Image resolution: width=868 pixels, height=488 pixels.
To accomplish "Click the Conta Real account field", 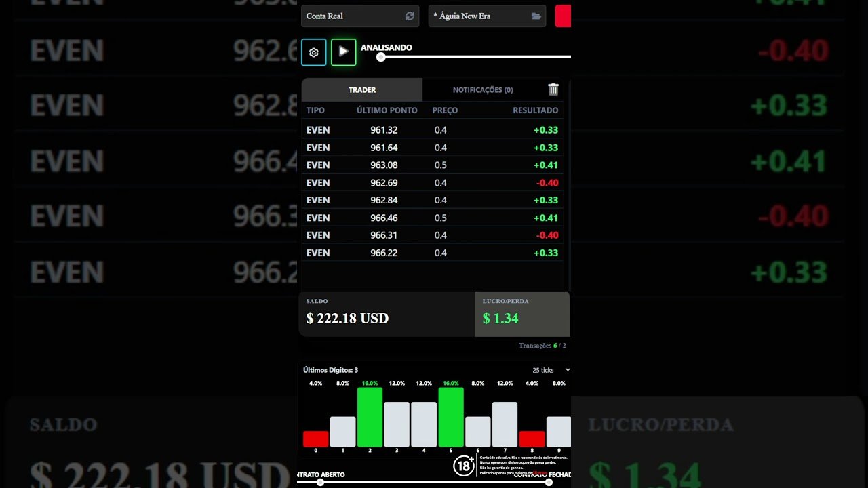I will pos(360,16).
